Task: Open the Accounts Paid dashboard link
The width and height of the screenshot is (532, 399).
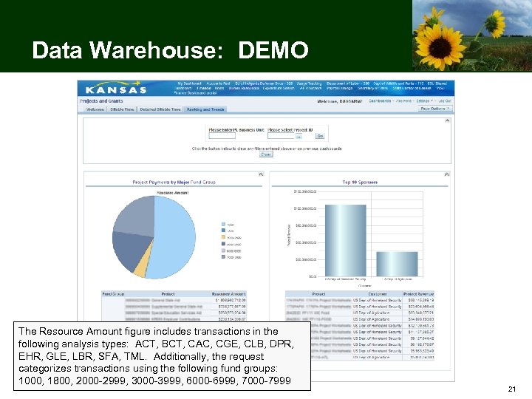Action: point(218,83)
